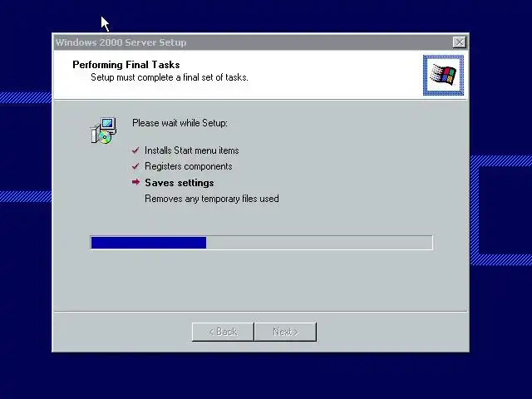Click the 'Installs Start menu items' line
This screenshot has width=532, height=399.
click(192, 150)
